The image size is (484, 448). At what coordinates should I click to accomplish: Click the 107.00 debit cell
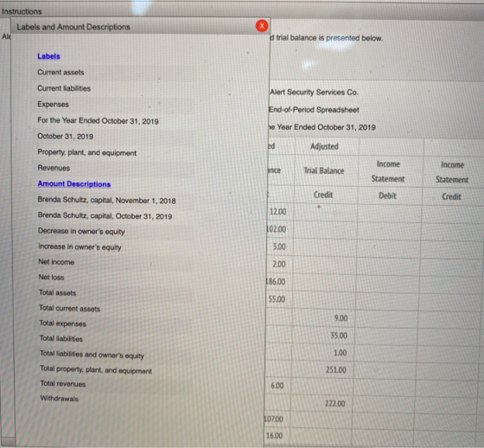[x=273, y=419]
